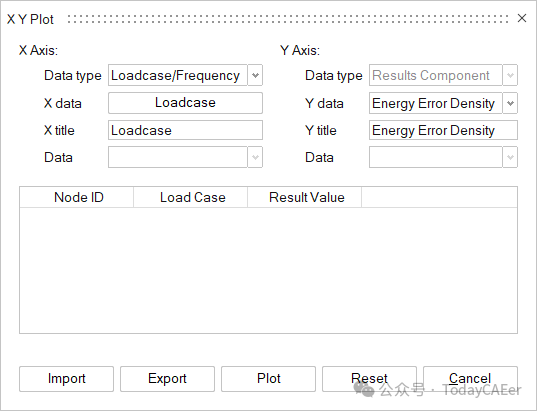Click the X Axis: label
Screen dimensions: 537x411
tap(38, 50)
